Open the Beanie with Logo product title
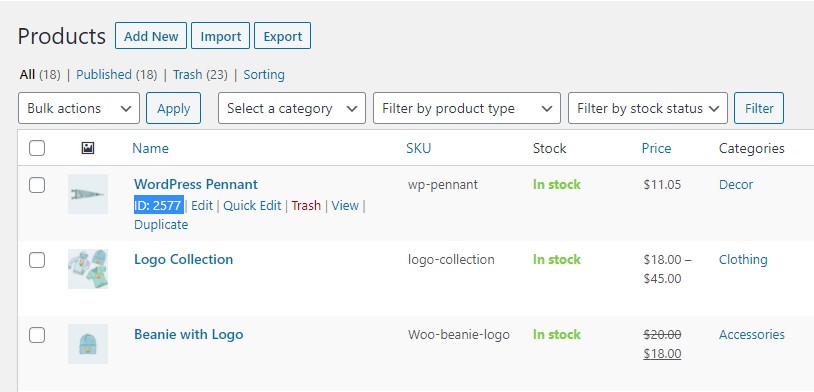This screenshot has height=392, width=814. pyautogui.click(x=188, y=334)
